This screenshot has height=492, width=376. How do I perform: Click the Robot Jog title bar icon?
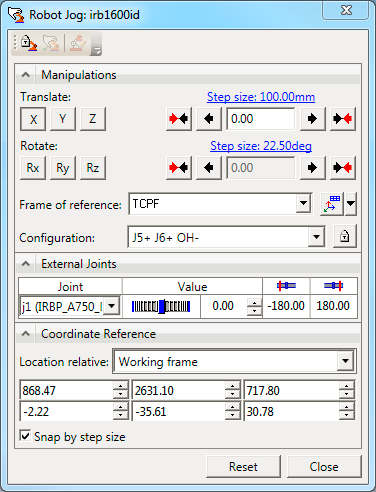point(16,15)
